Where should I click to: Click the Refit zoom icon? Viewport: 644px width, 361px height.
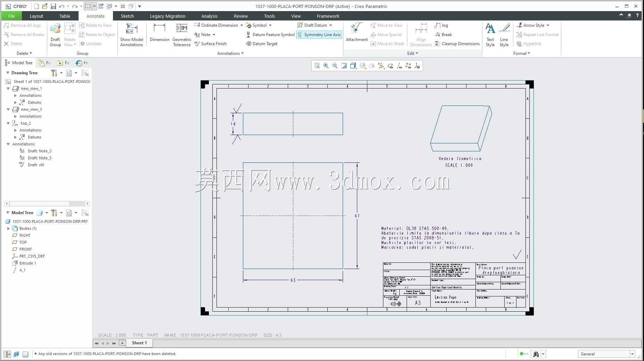[317, 66]
